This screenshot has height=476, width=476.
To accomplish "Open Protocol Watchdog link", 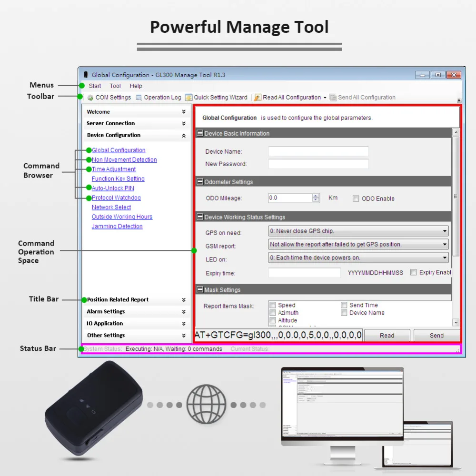I will click(116, 198).
